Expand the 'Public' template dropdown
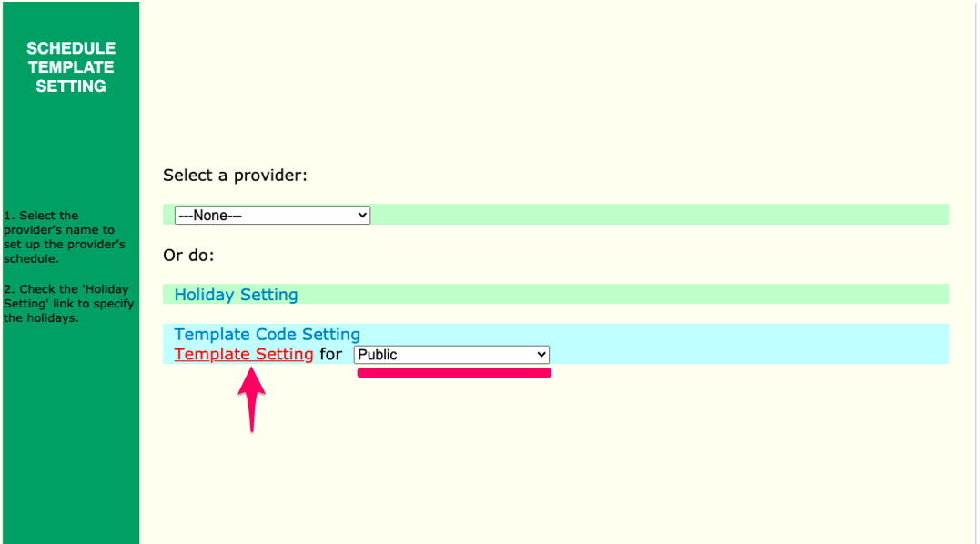 450,355
